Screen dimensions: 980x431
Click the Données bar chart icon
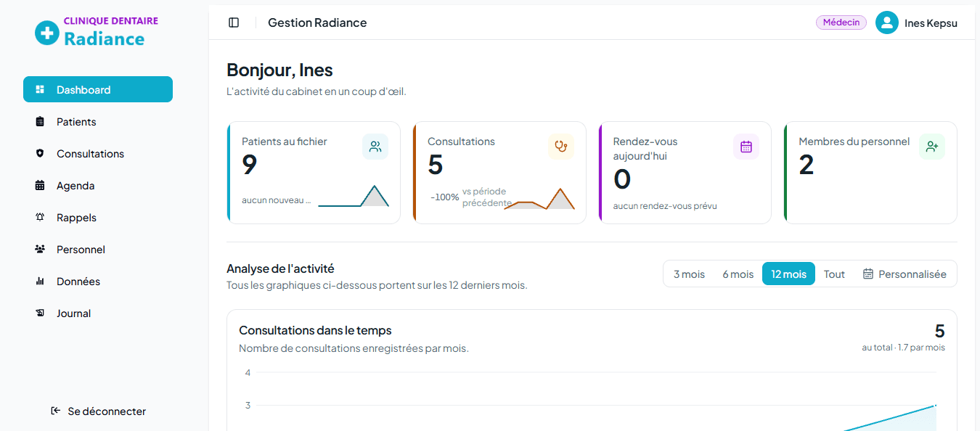click(40, 281)
